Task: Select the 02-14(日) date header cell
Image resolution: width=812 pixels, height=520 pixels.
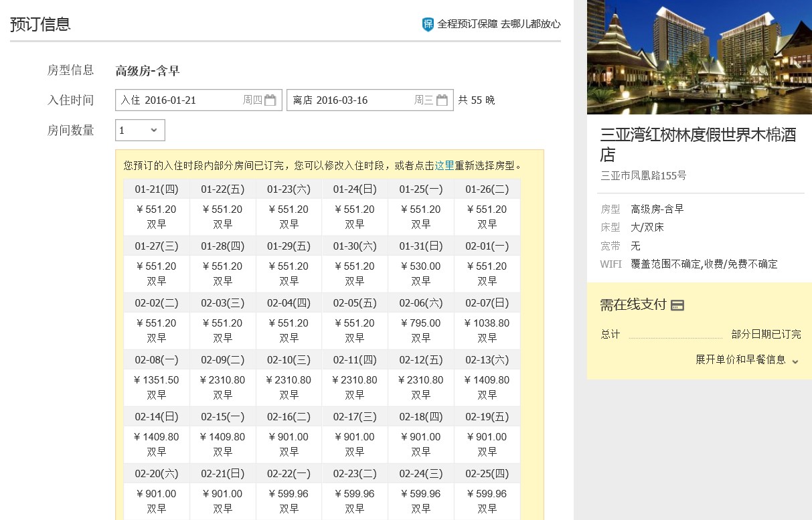Action: (157, 417)
